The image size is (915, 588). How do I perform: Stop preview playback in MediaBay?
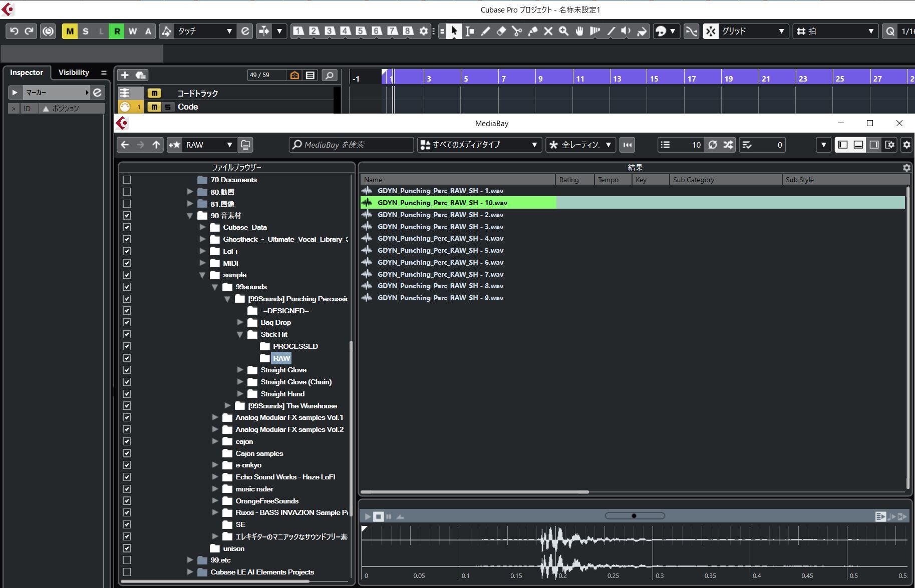click(379, 516)
